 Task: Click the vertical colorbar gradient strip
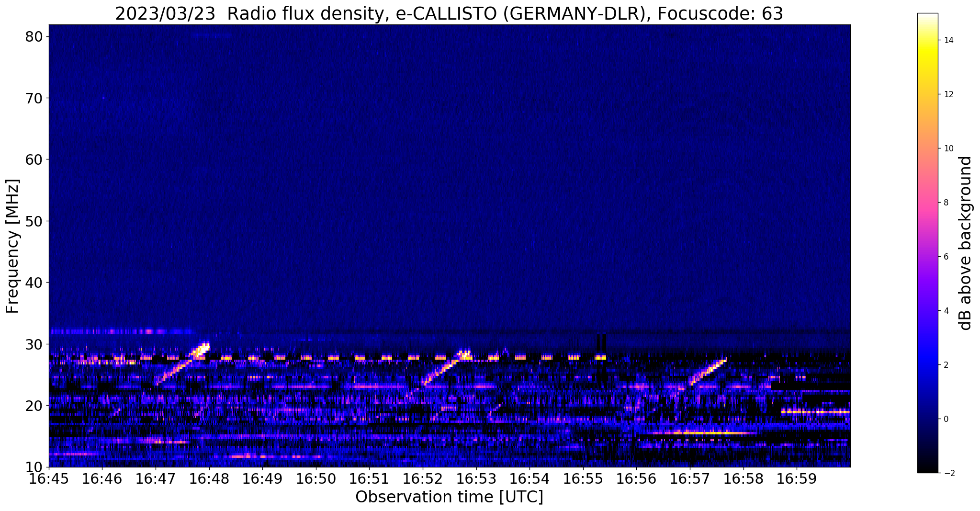coord(927,243)
